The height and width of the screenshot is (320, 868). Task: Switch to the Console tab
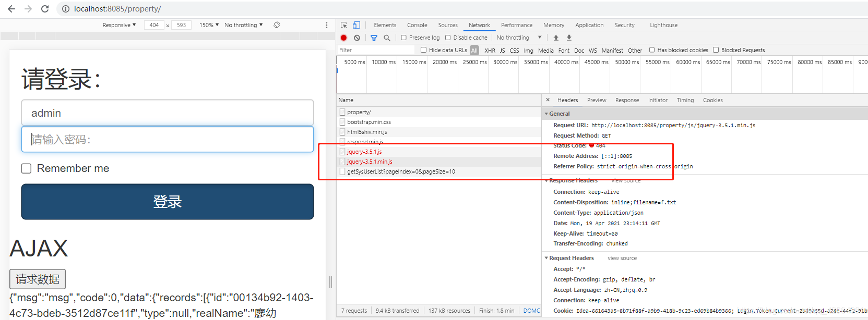[x=417, y=25]
